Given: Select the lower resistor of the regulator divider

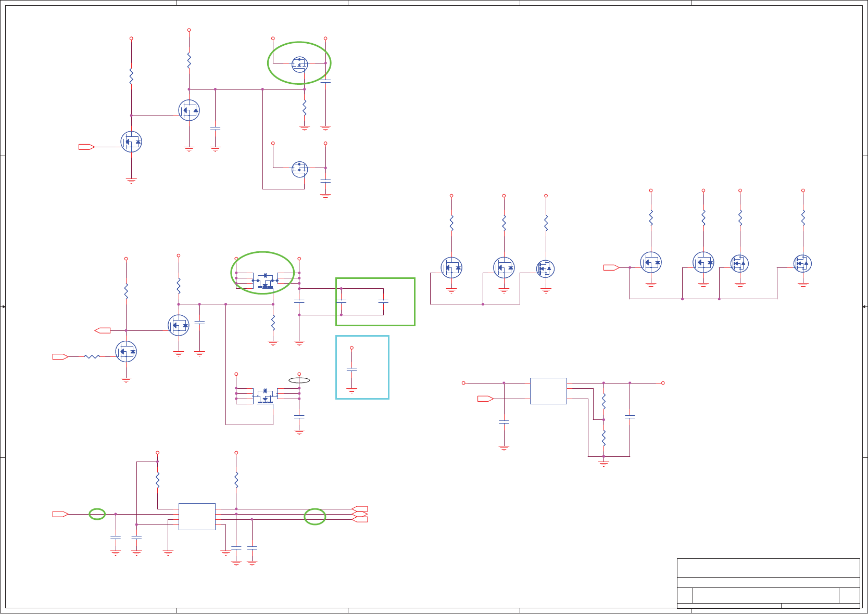Looking at the screenshot, I should pos(603,437).
